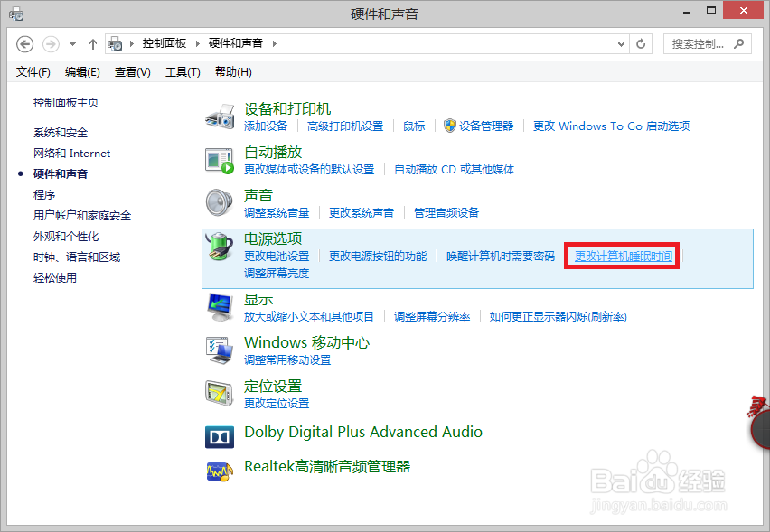Refresh the control panel view
This screenshot has height=532, width=770.
coord(641,44)
